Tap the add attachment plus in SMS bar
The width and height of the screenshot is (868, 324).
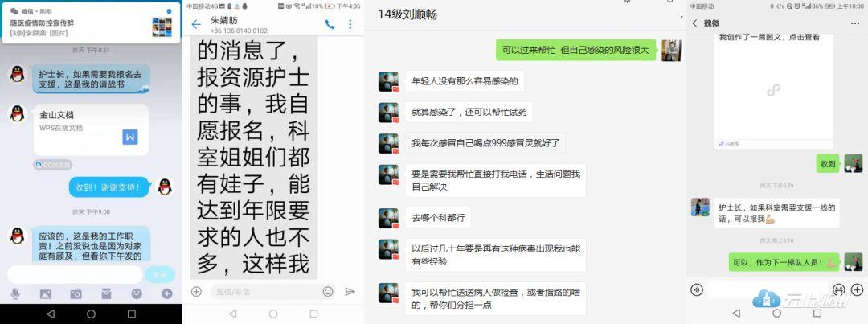pyautogui.click(x=196, y=291)
